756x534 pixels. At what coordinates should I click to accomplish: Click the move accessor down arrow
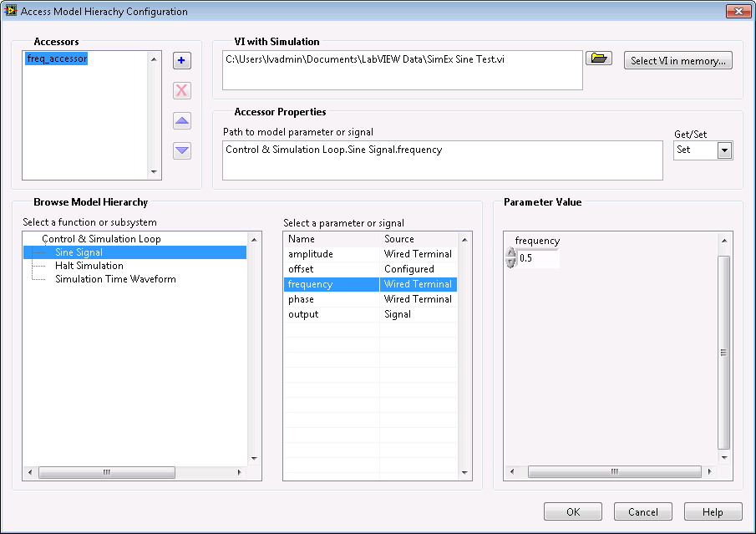[182, 151]
